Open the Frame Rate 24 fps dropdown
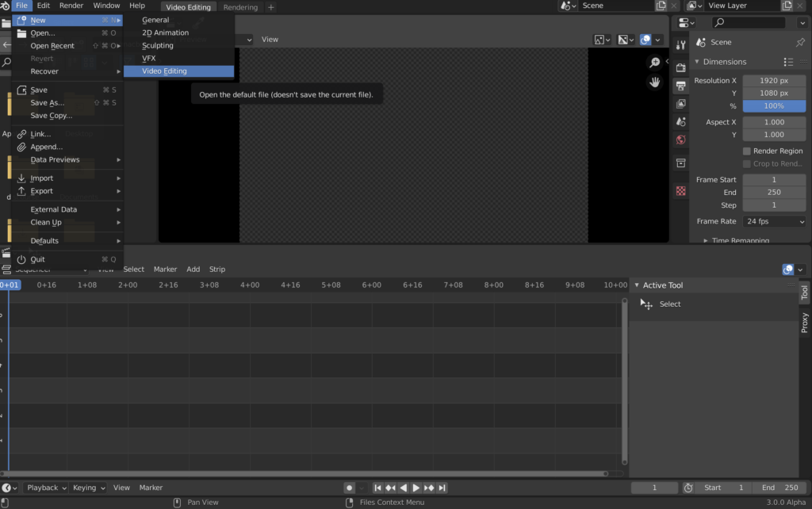The height and width of the screenshot is (509, 812). click(x=774, y=222)
